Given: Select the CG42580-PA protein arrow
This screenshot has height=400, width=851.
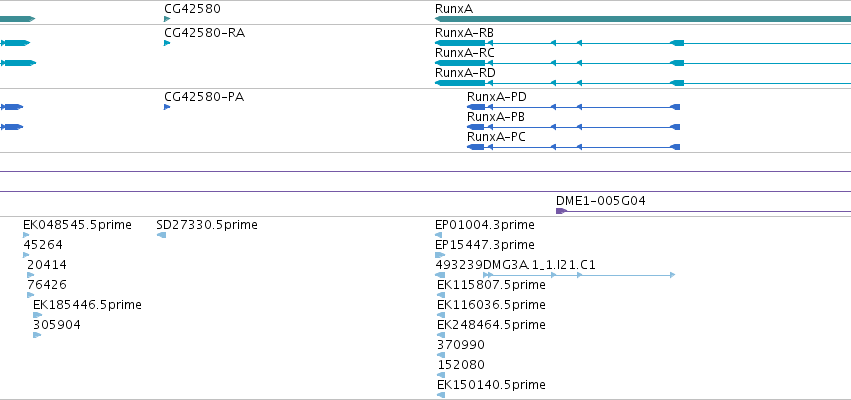Looking at the screenshot, I should [167, 107].
